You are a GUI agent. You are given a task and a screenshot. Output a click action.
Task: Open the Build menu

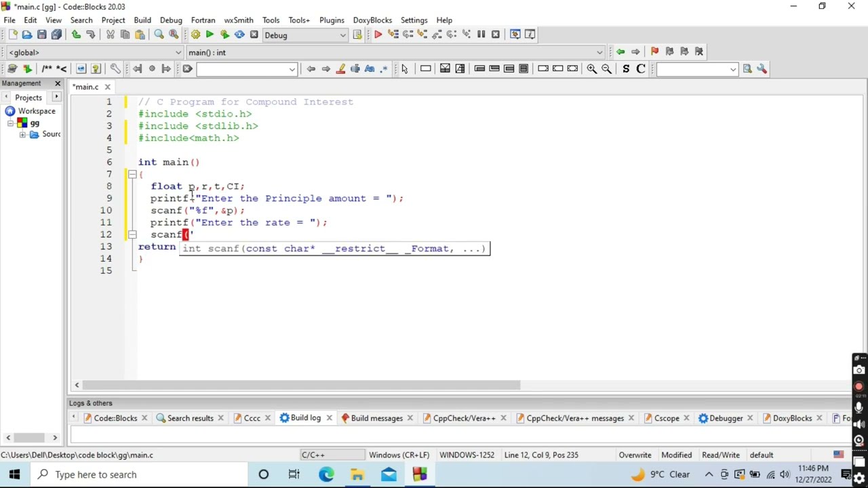tap(142, 20)
